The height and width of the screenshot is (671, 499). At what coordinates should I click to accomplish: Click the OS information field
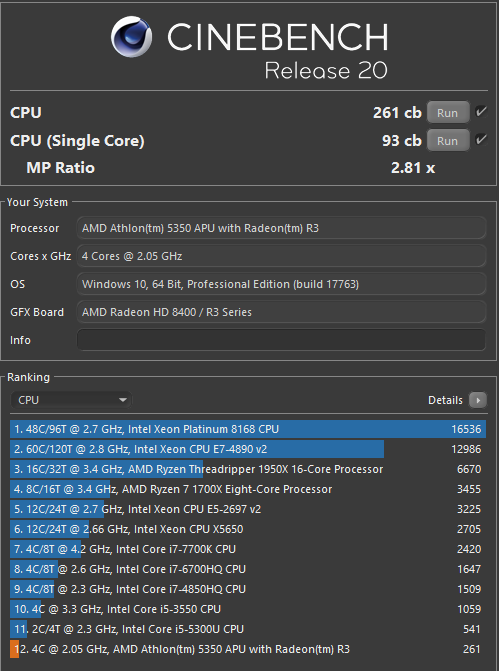click(281, 284)
